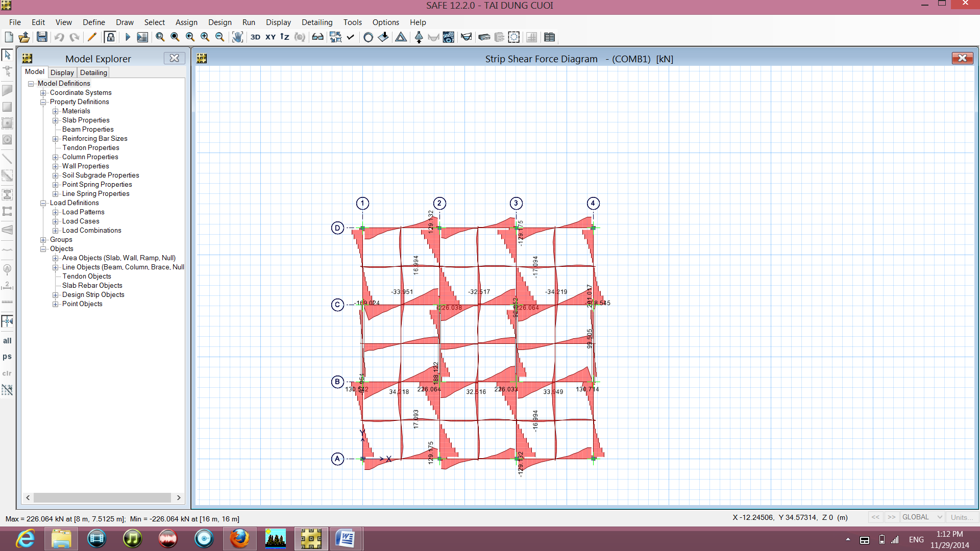Open the GLOBAL coordinate system dropdown

[922, 517]
